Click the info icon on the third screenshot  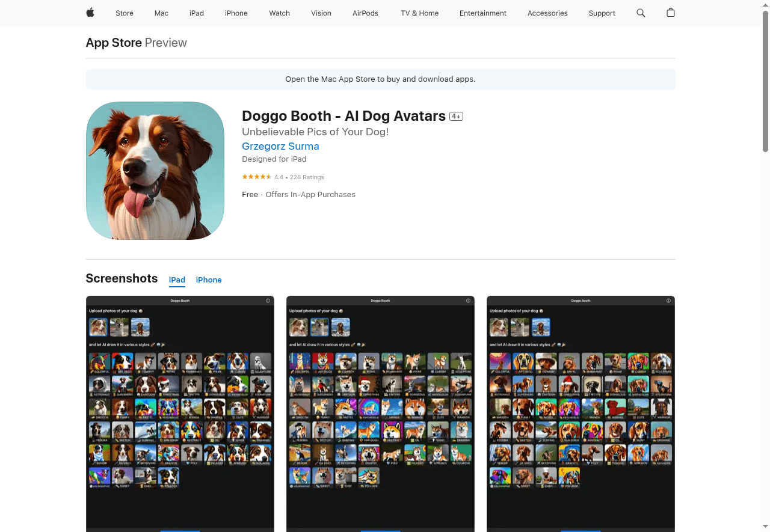point(668,301)
